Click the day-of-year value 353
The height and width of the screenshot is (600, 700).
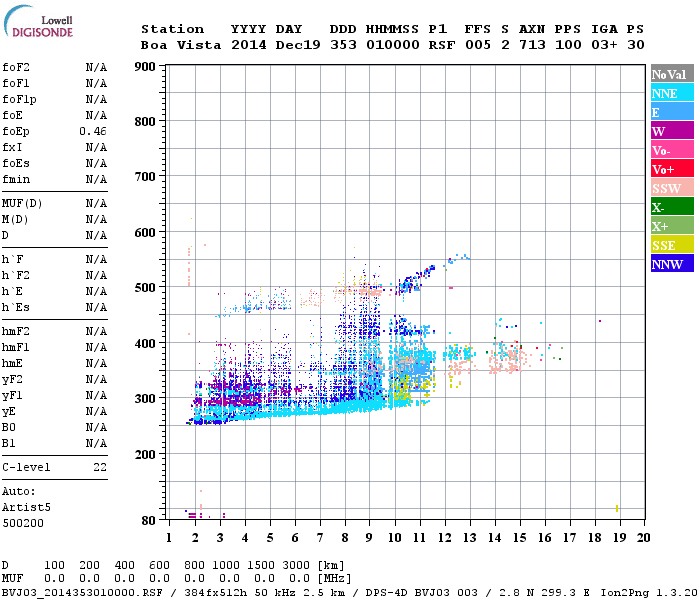click(343, 45)
